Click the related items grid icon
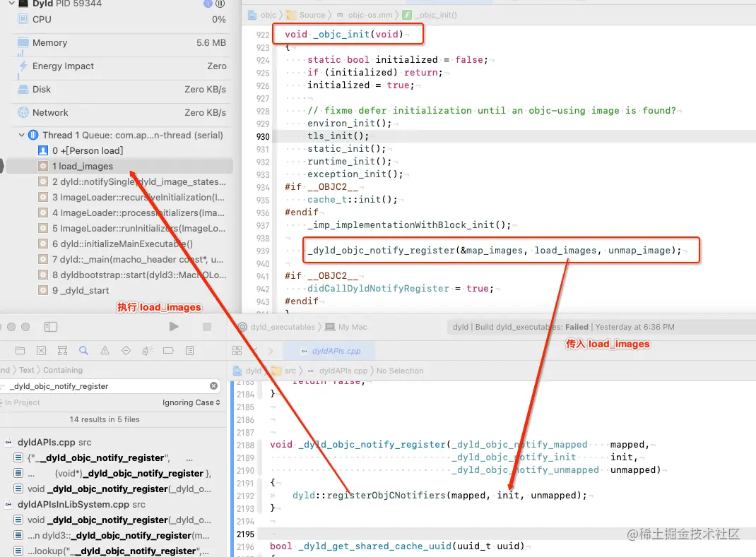Screen dimensions: 756x557 tap(237, 351)
